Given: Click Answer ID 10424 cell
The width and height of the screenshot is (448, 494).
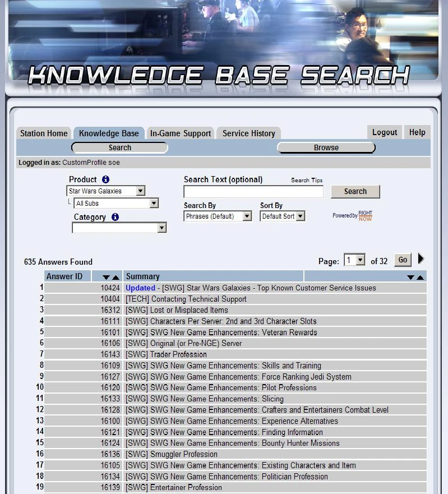Looking at the screenshot, I should (83, 288).
